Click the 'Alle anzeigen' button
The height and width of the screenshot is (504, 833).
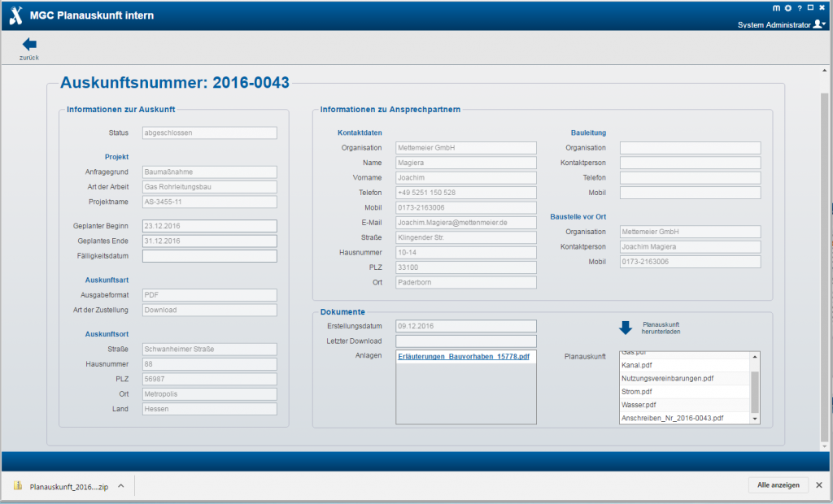pyautogui.click(x=778, y=485)
